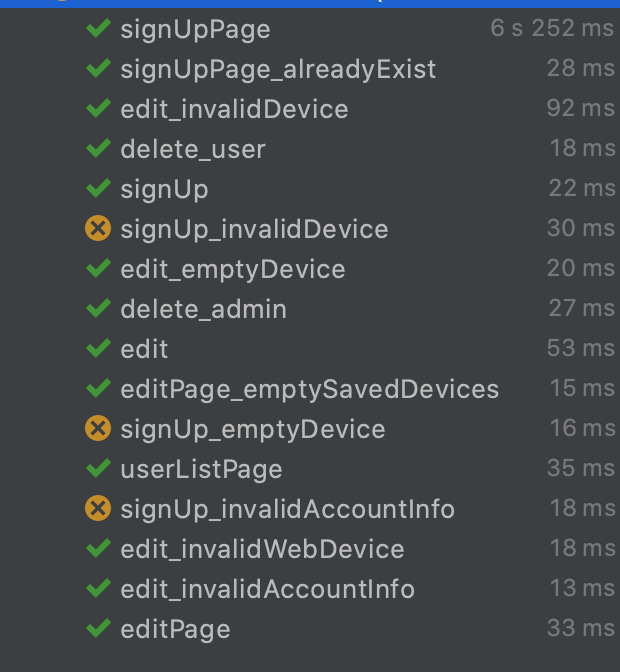Select the edit_invalidAccountInfo test
Viewport: 620px width, 672px height.
click(267, 589)
